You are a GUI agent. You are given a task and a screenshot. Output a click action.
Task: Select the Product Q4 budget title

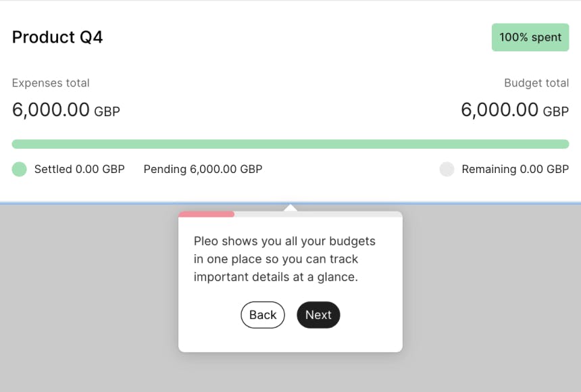57,37
